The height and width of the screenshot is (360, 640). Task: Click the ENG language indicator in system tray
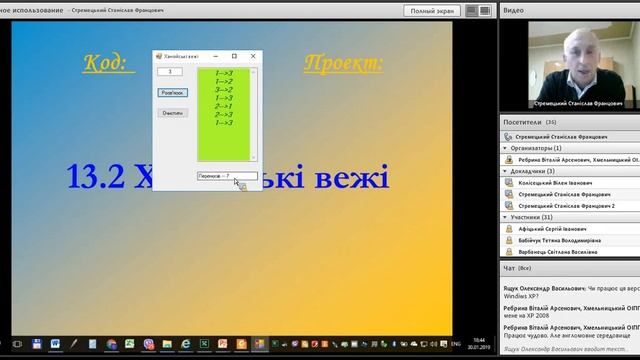[456, 344]
